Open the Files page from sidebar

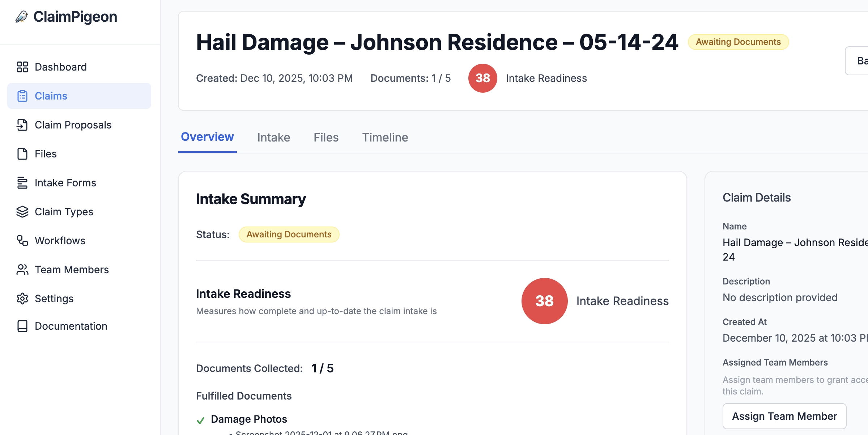pos(46,154)
